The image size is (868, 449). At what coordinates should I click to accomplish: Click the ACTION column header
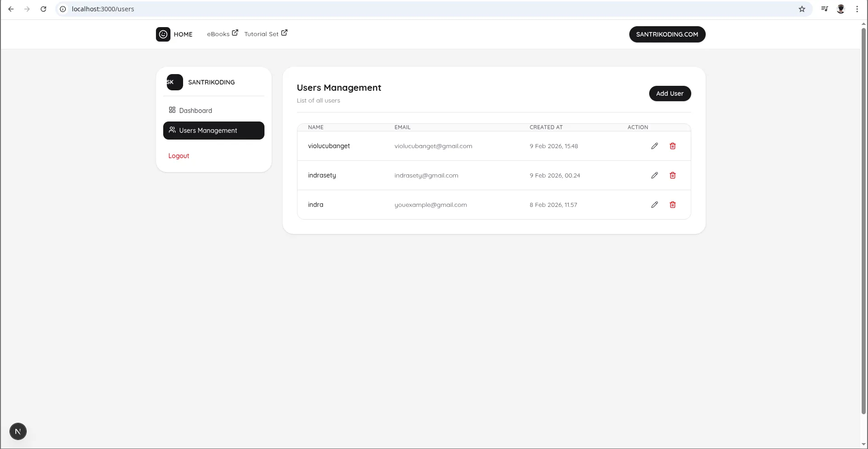[638, 127]
